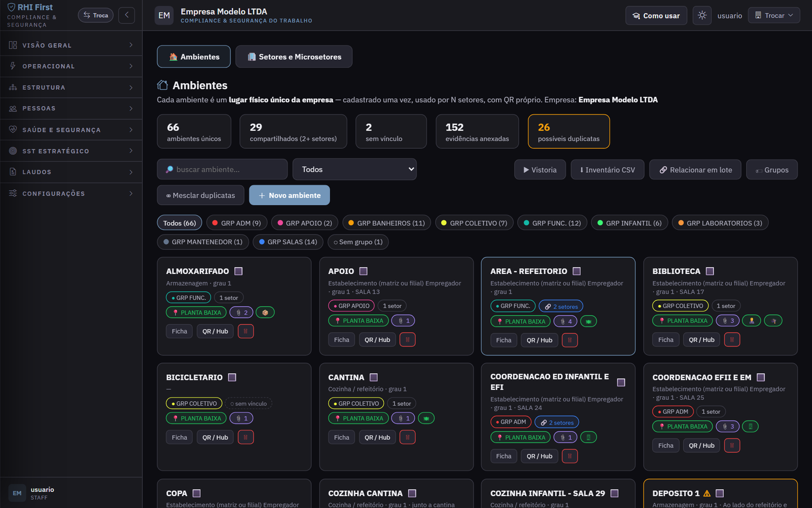Viewport: 812px width, 508px height.
Task: Toggle light/dark theme sun icon
Action: [702, 15]
